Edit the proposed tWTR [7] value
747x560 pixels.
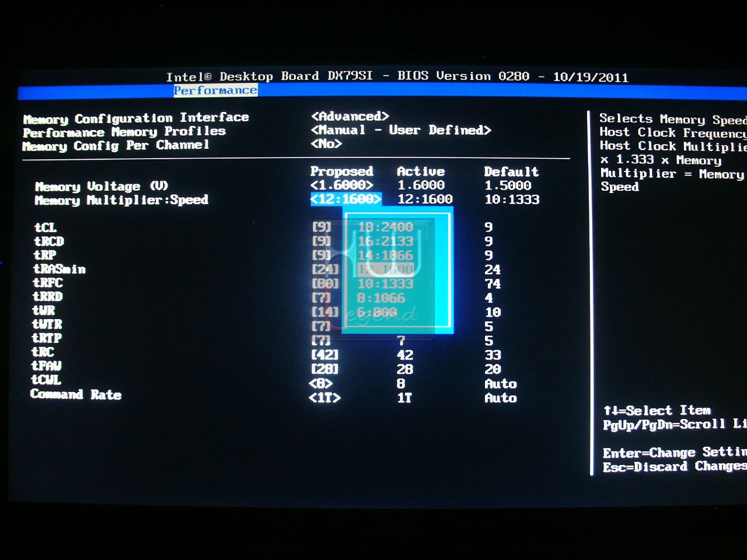pyautogui.click(x=322, y=325)
